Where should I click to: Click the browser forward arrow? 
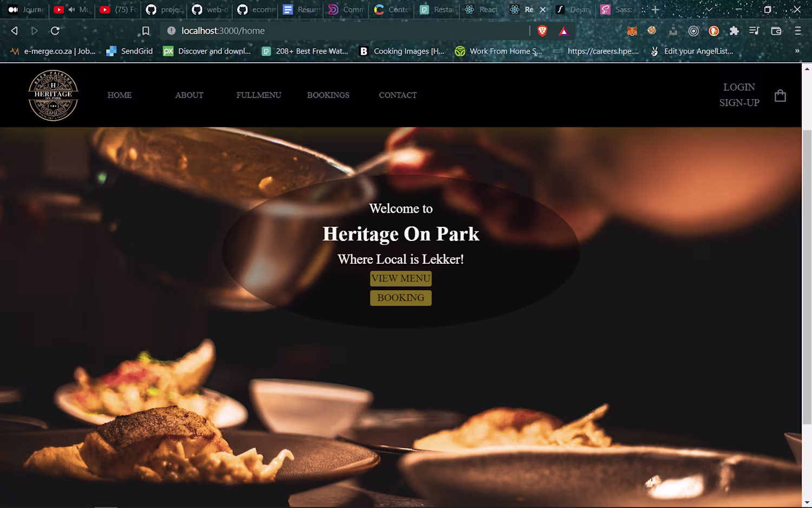(x=35, y=31)
